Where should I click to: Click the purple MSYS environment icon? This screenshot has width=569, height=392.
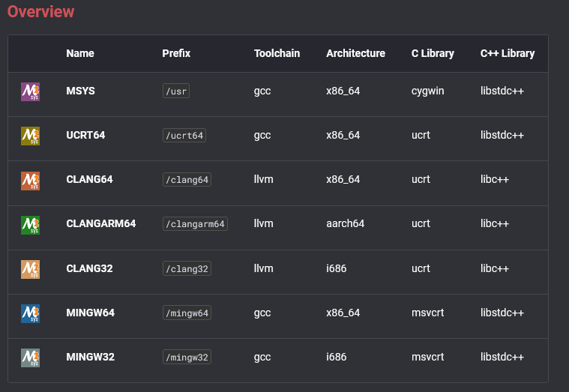coord(30,92)
